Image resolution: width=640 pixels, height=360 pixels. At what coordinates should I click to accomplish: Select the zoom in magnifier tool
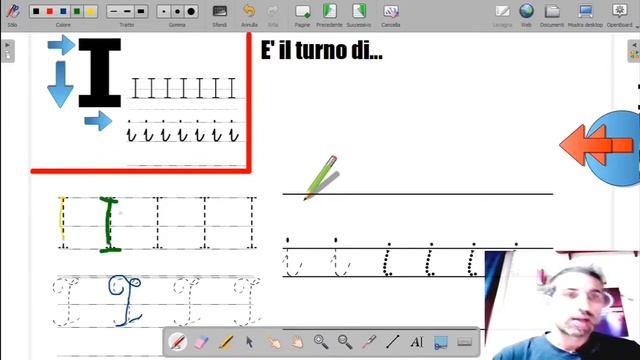coord(321,342)
